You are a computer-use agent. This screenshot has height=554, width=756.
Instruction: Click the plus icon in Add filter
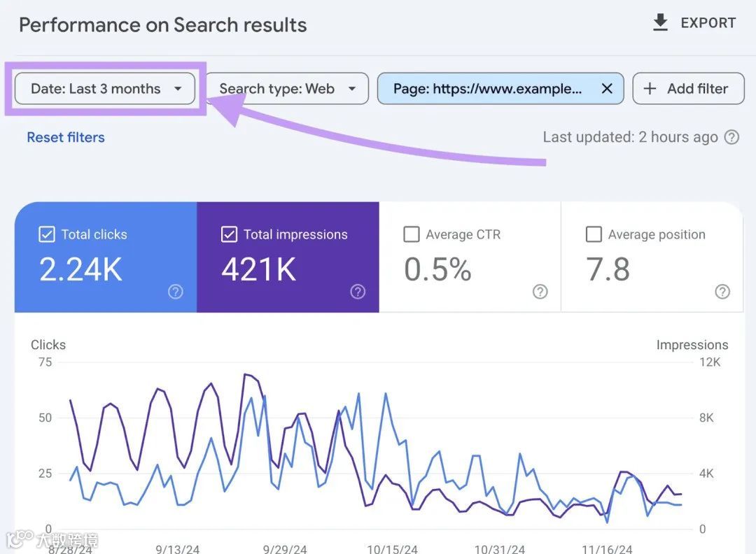pyautogui.click(x=650, y=89)
